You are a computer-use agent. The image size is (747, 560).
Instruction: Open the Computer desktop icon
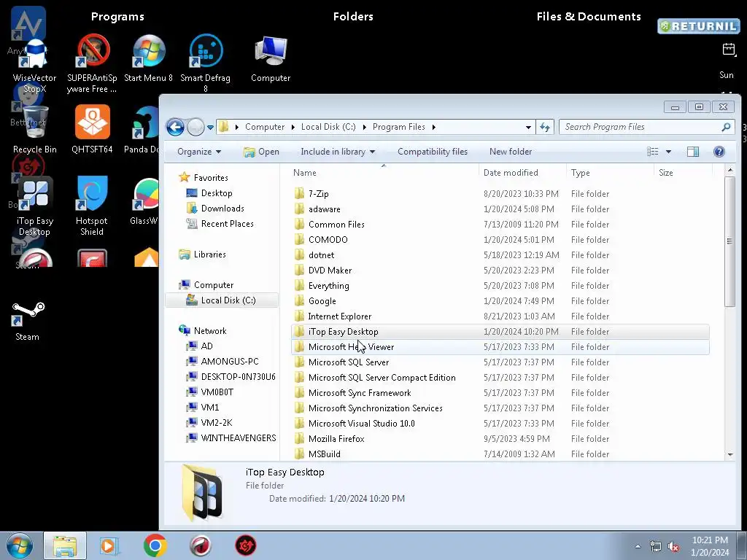271,59
